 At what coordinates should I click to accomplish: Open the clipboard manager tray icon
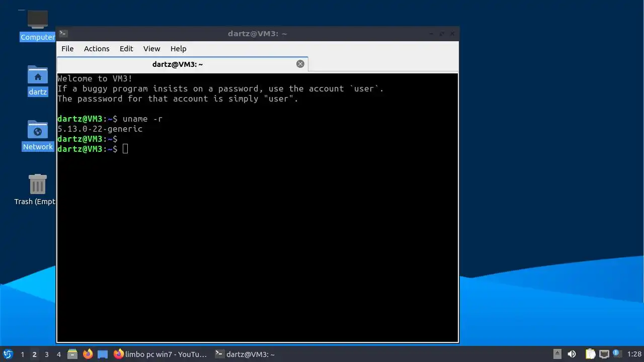click(x=590, y=354)
